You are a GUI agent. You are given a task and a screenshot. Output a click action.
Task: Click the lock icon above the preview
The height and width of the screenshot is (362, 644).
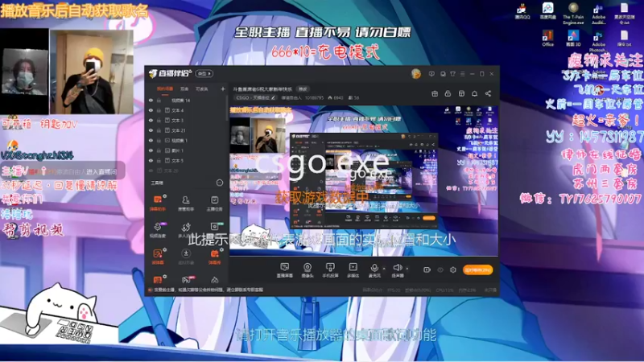pos(448,93)
